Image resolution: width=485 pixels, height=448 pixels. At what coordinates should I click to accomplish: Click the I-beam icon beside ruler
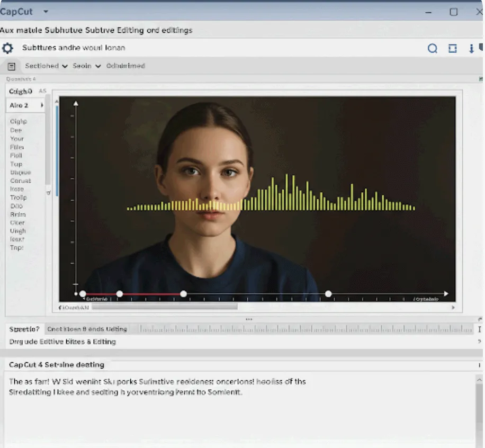[479, 329]
